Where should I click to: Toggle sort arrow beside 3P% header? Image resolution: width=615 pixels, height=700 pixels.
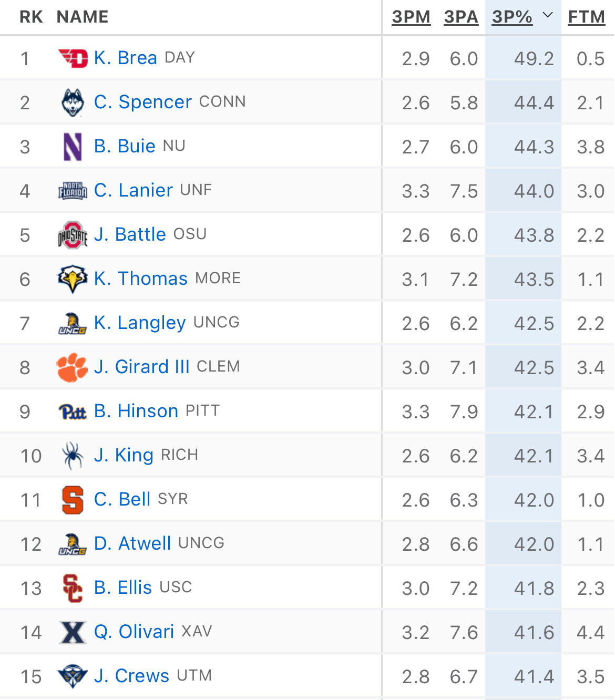click(548, 16)
